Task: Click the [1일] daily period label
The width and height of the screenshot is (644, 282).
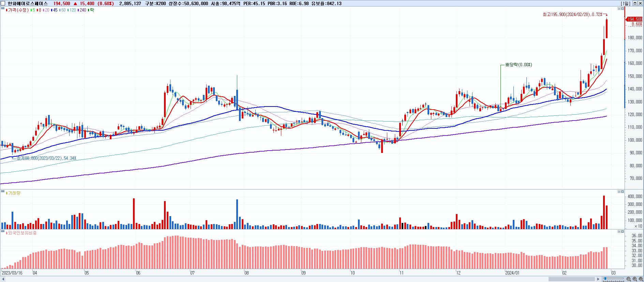Action: pos(626,3)
